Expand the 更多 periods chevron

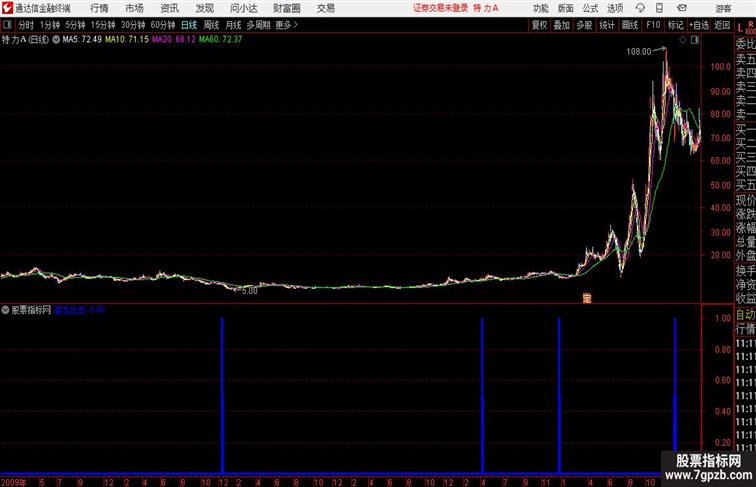287,25
